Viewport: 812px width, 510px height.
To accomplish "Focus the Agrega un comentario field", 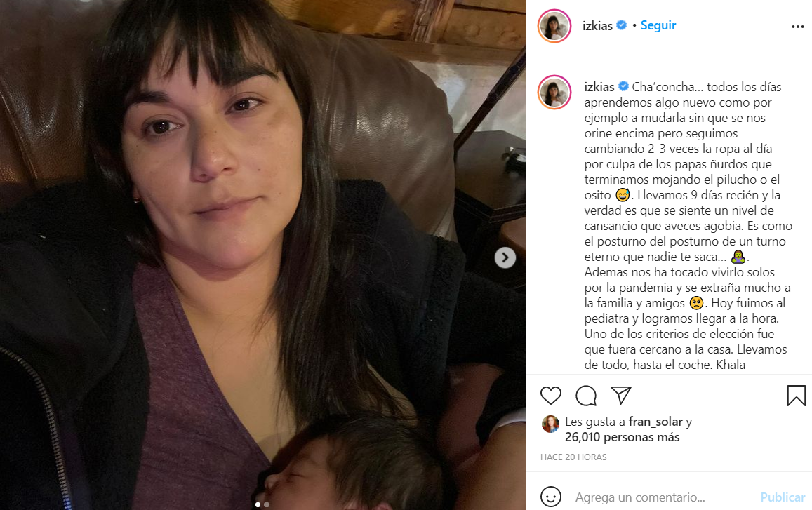I will tap(663, 497).
